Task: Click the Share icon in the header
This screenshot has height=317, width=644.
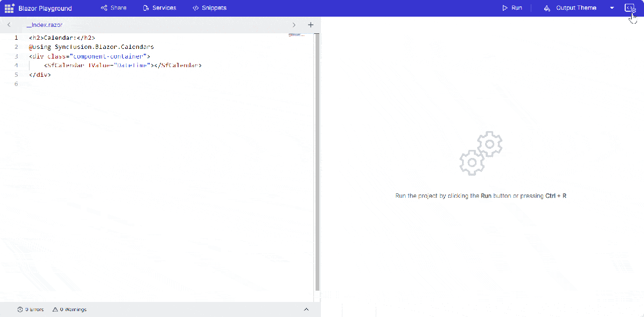Action: 104,8
